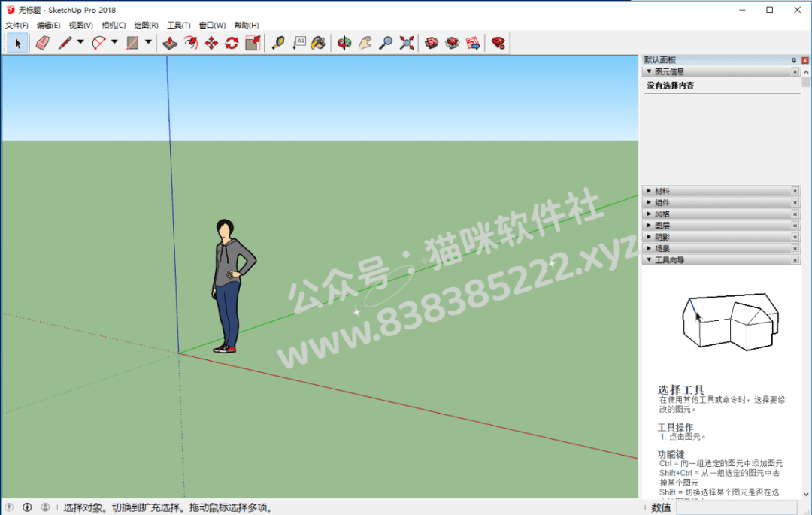This screenshot has height=515, width=812.
Task: Select the Rectangle shape tool
Action: 132,43
